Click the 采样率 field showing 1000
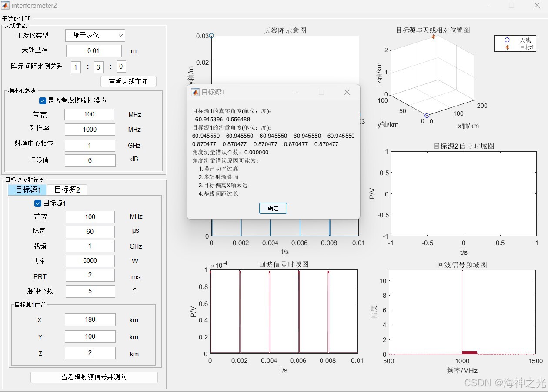Image resolution: width=548 pixels, height=392 pixels. [x=90, y=130]
